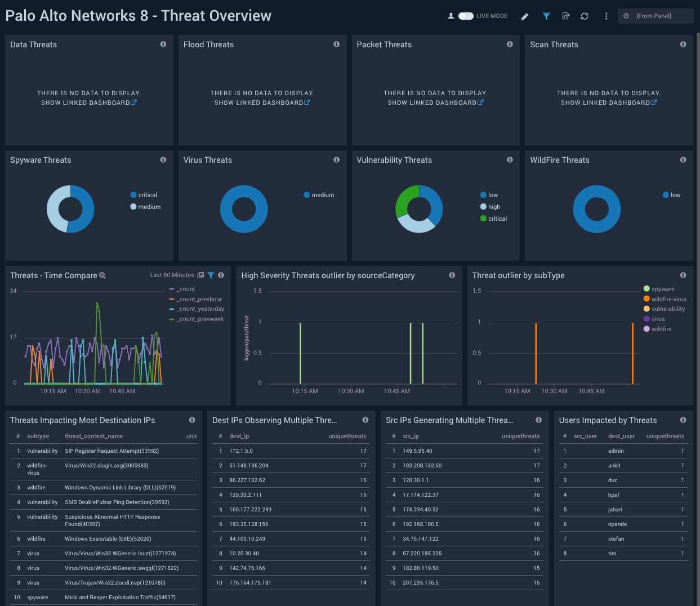Click the blue filter icon in the top toolbar
This screenshot has width=700, height=606.
coord(546,16)
